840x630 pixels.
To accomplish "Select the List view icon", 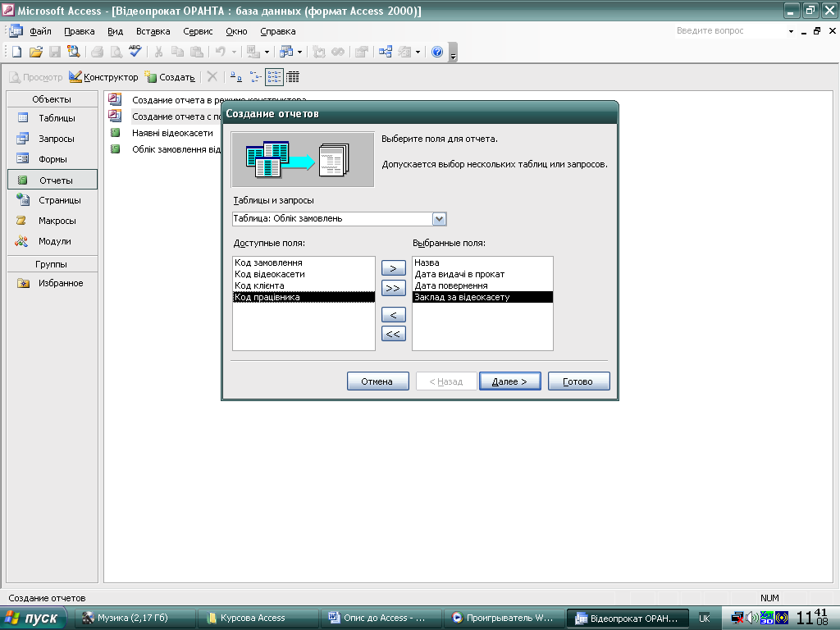I will point(274,77).
